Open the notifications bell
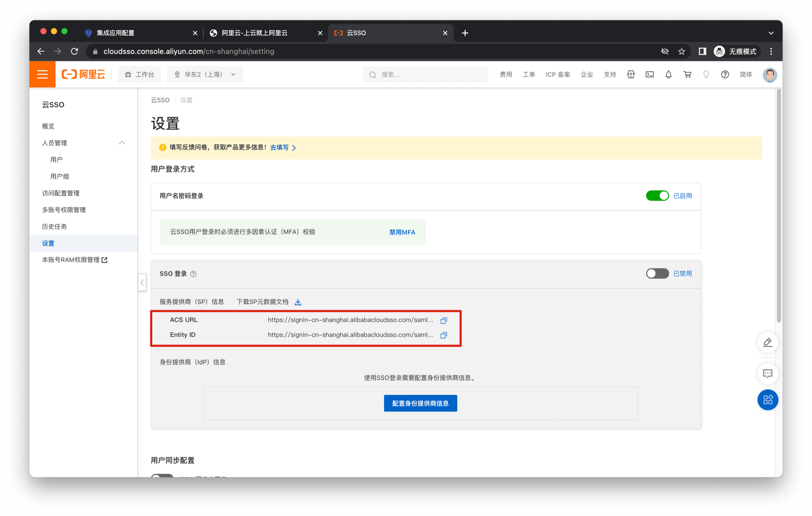This screenshot has height=516, width=812. 668,75
